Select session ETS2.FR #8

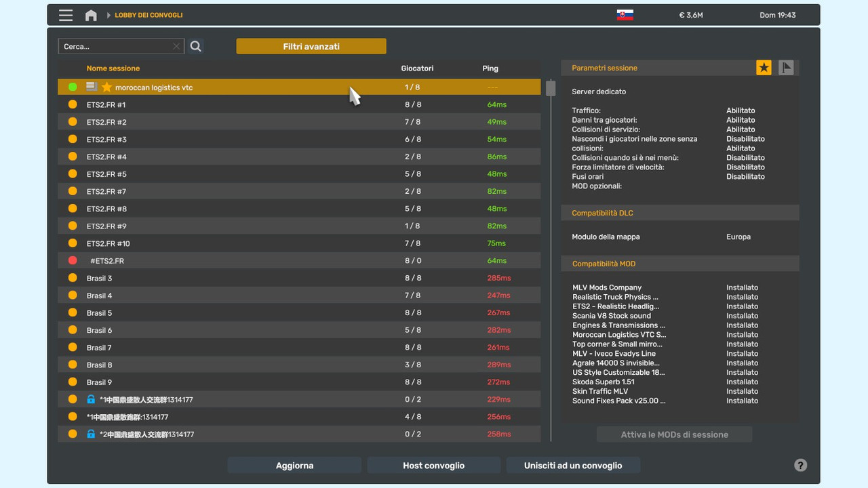(299, 209)
